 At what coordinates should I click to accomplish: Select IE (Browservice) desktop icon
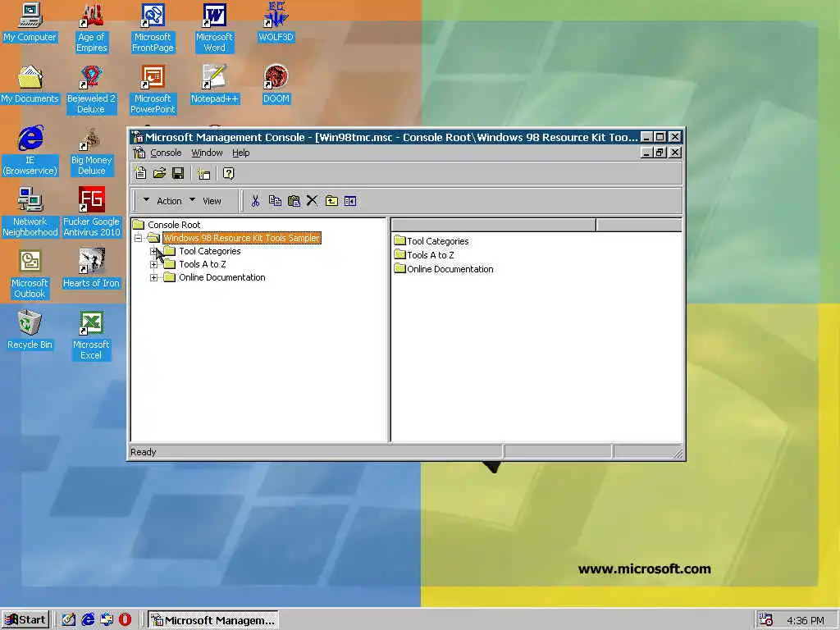click(30, 151)
